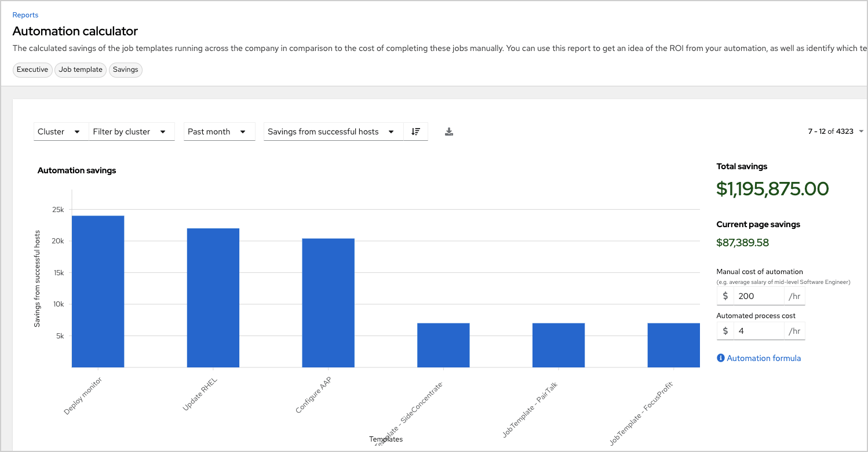Click the JobTemplate - PairTalk bar
This screenshot has width=868, height=452.
pyautogui.click(x=559, y=345)
